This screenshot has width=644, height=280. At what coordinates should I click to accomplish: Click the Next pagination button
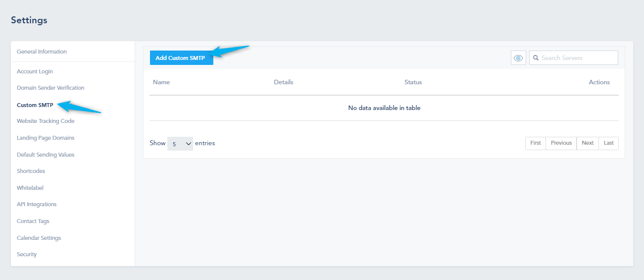(588, 143)
